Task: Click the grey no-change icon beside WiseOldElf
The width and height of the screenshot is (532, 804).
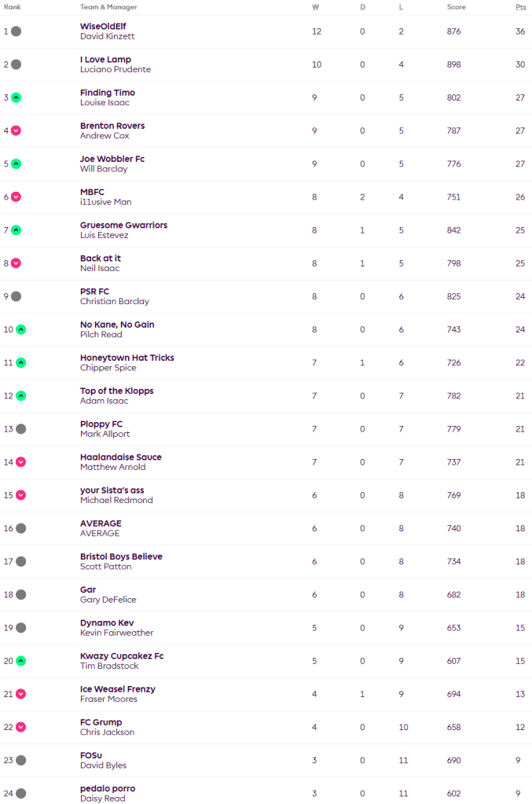Action: click(x=17, y=31)
